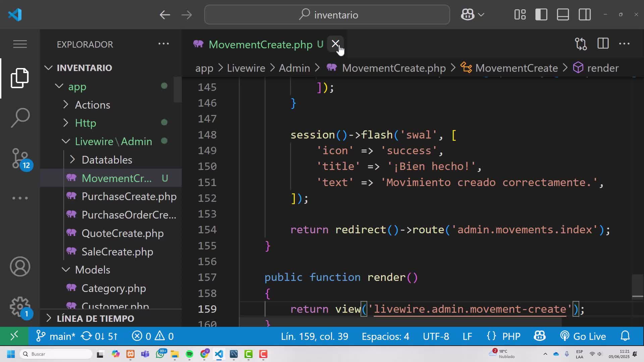Image resolution: width=644 pixels, height=362 pixels.
Task: Open go to line at Lín. 159, col. 39
Action: [x=315, y=336]
